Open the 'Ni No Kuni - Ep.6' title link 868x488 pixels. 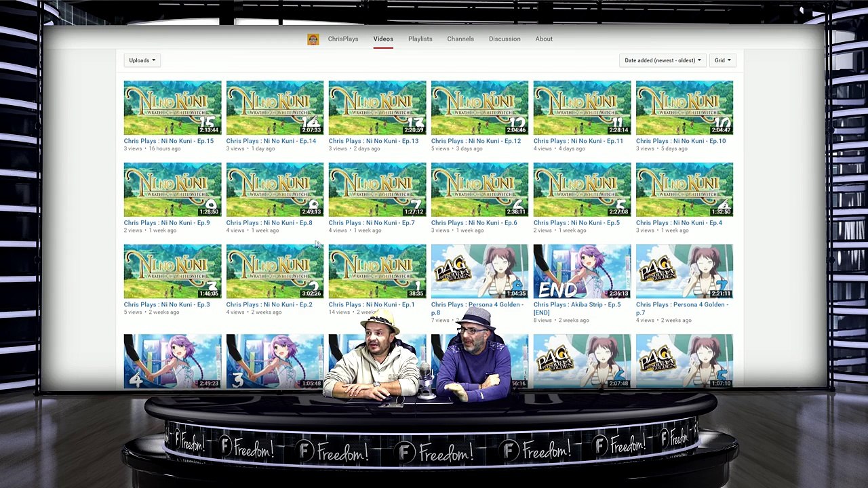coord(473,223)
